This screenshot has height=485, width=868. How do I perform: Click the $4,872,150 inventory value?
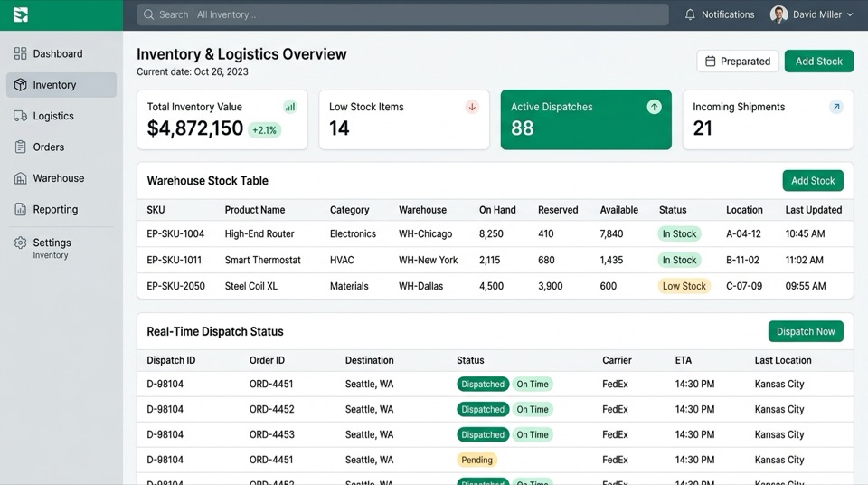(x=195, y=128)
